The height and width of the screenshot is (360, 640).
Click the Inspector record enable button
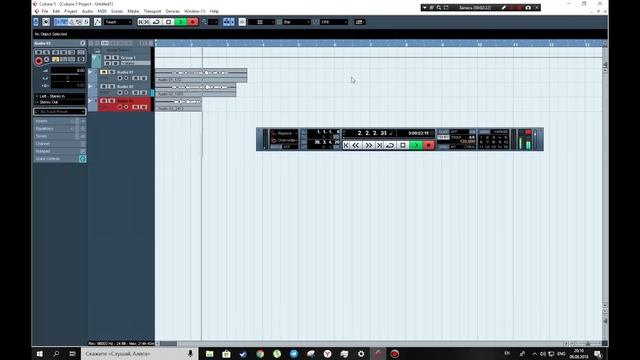(x=39, y=61)
